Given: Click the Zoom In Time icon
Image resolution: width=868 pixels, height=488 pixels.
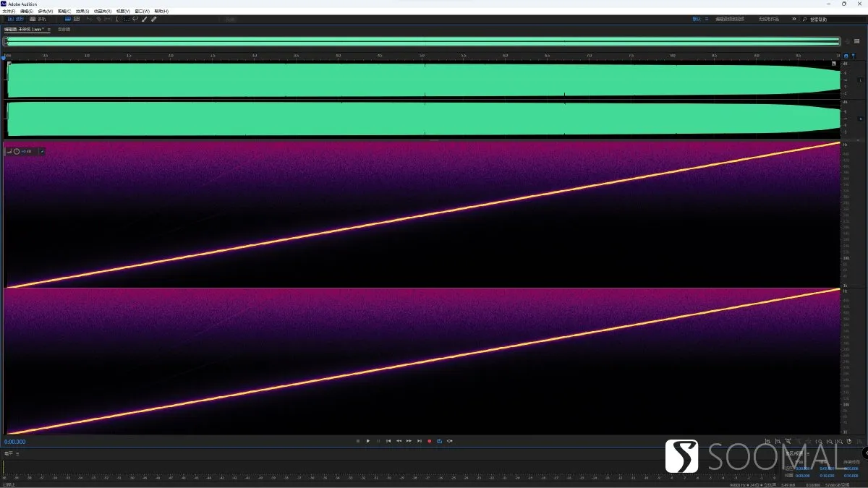Looking at the screenshot, I should 788,441.
